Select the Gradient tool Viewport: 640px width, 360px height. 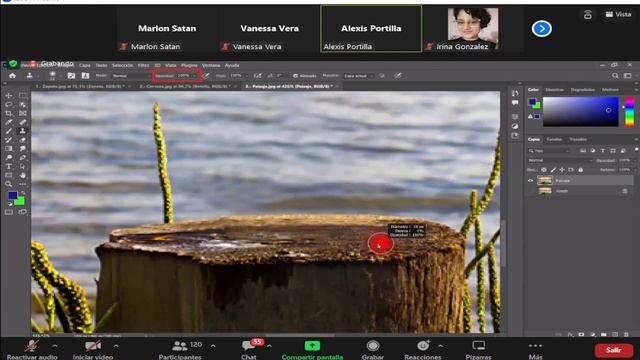(x=9, y=149)
